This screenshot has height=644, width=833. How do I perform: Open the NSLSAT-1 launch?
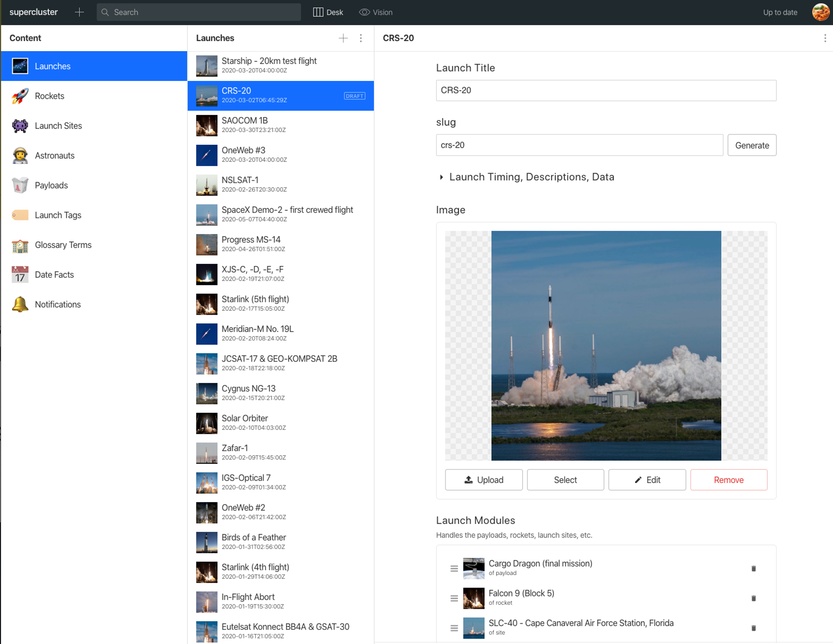pyautogui.click(x=280, y=185)
